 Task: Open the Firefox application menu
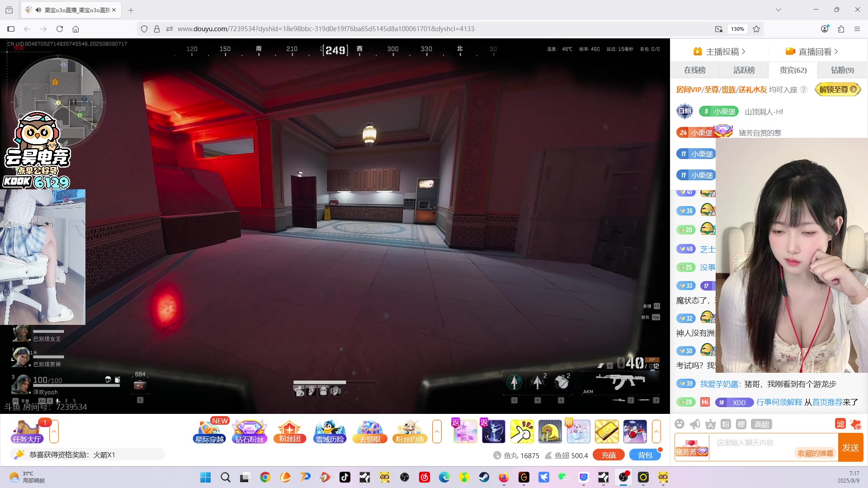pos(857,29)
